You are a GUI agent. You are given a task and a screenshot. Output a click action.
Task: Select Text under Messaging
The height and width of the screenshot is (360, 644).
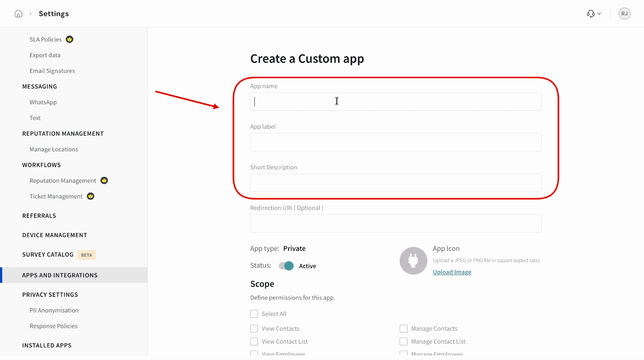click(35, 118)
